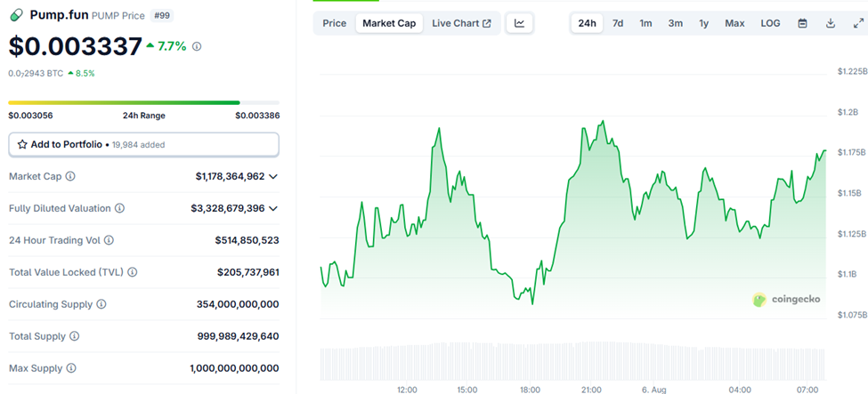Select the Max time range
Screen dimensions: 868x394
pyautogui.click(x=734, y=23)
